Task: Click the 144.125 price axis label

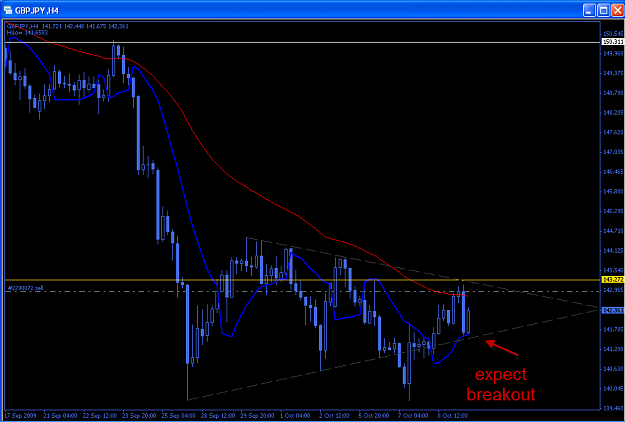Action: coord(613,250)
